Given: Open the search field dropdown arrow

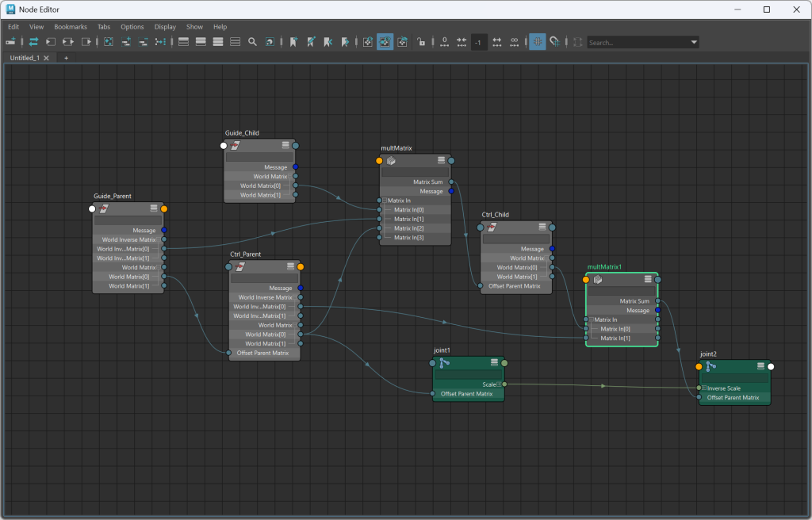Looking at the screenshot, I should (694, 42).
